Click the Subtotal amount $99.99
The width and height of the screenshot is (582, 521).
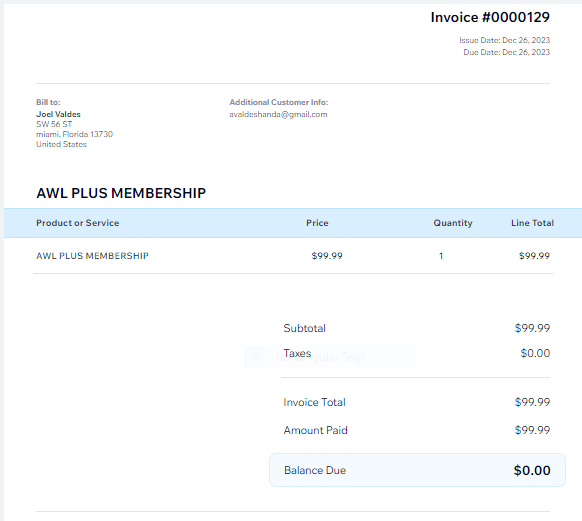tap(532, 328)
